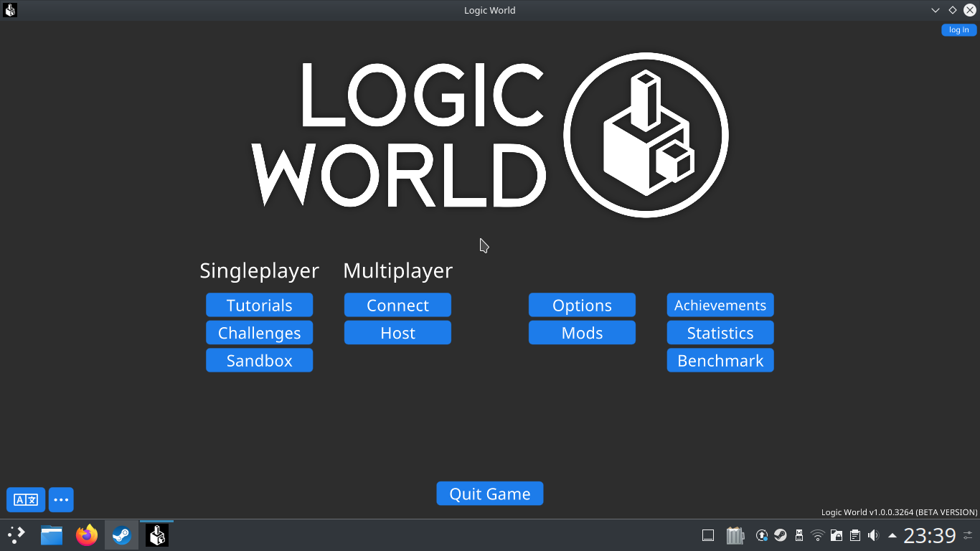Image resolution: width=980 pixels, height=551 pixels.
Task: Click the vault lock tray icon
Action: 837,535
